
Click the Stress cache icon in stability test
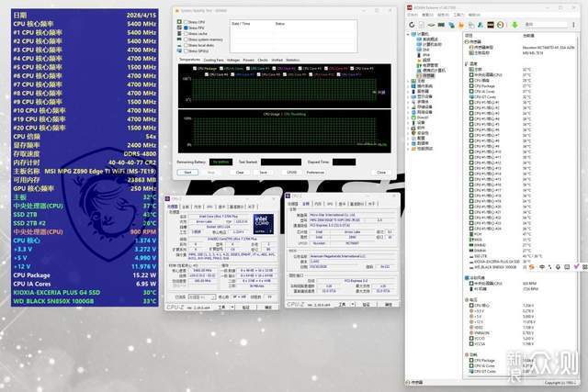[x=179, y=33]
